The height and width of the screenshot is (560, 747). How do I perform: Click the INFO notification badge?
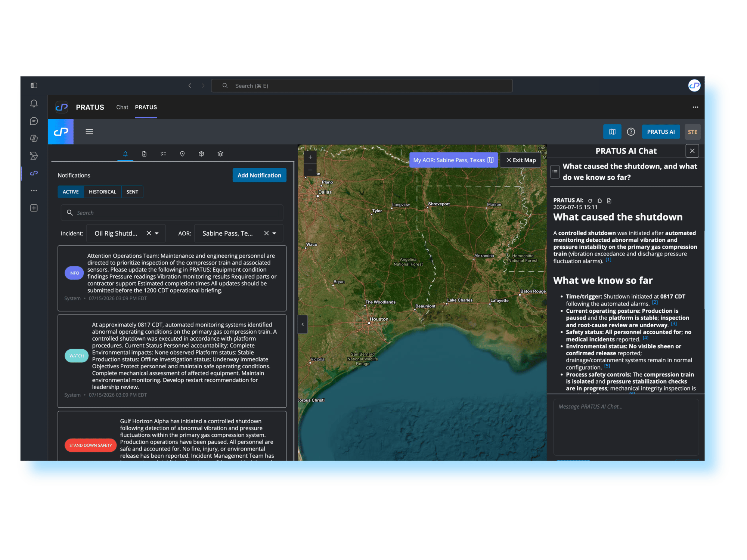(74, 273)
